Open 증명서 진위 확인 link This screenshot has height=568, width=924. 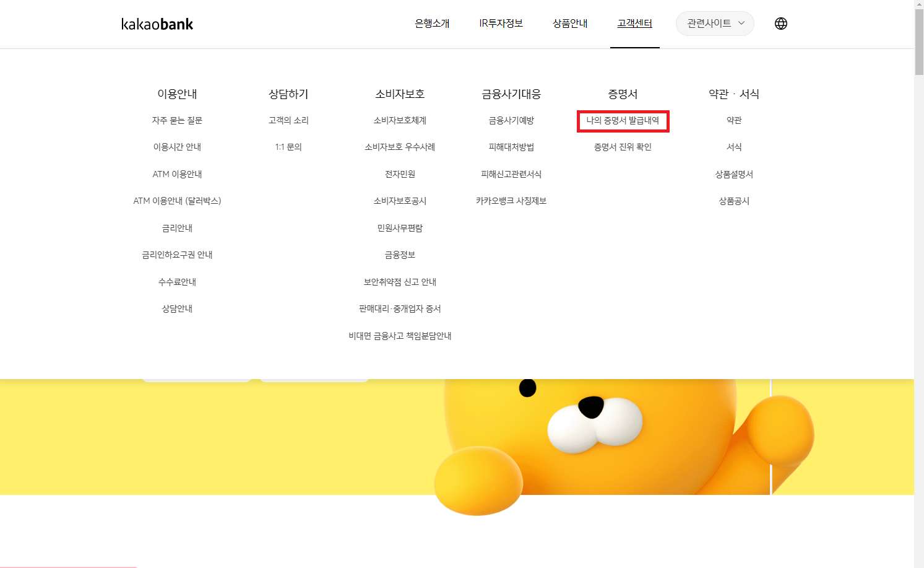coord(623,147)
